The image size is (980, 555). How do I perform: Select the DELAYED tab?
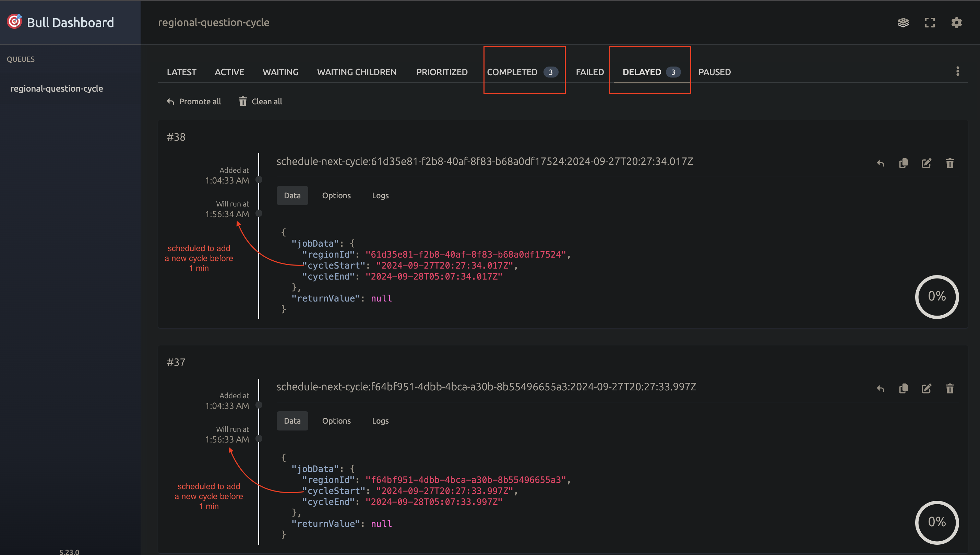coord(651,72)
